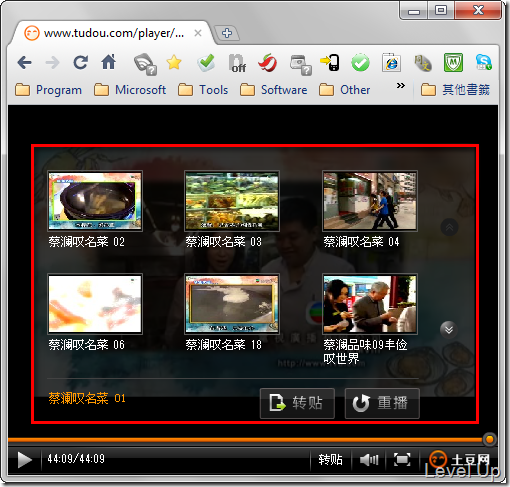Show previous related videos with up chevron

pyautogui.click(x=449, y=227)
